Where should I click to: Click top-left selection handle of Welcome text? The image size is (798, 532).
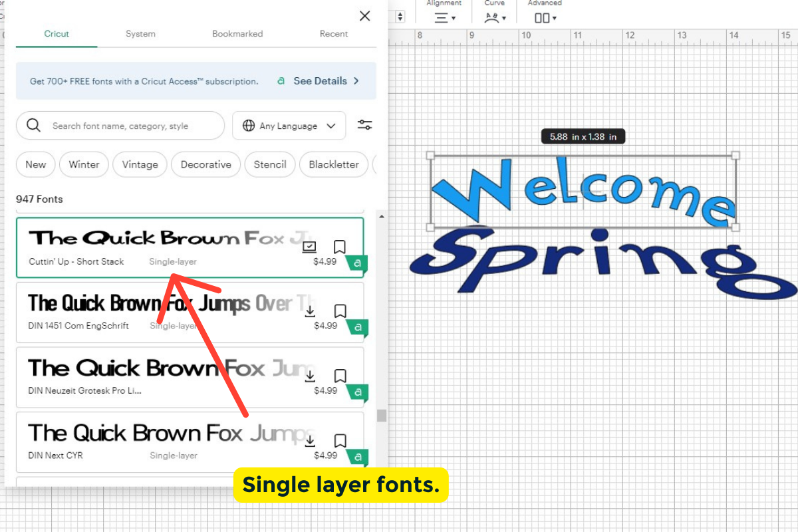click(x=430, y=156)
